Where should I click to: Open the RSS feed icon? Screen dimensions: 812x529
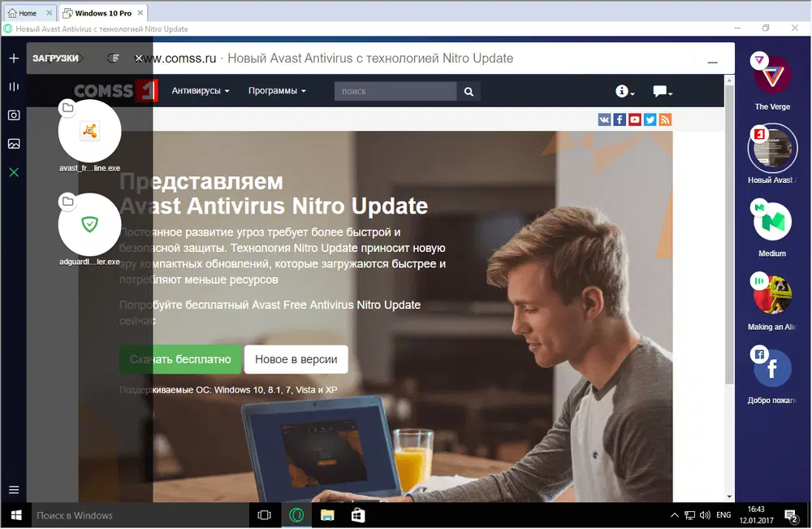click(x=666, y=119)
